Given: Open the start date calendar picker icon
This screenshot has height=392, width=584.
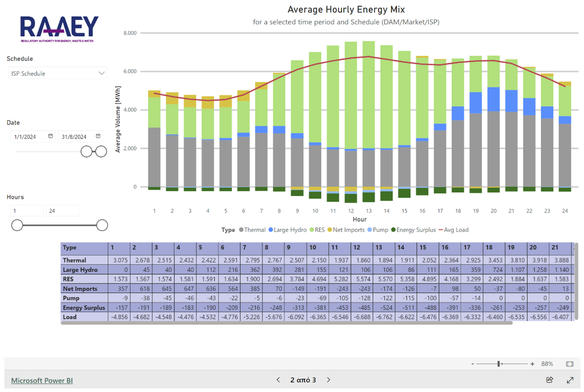Looking at the screenshot, I should click(51, 136).
